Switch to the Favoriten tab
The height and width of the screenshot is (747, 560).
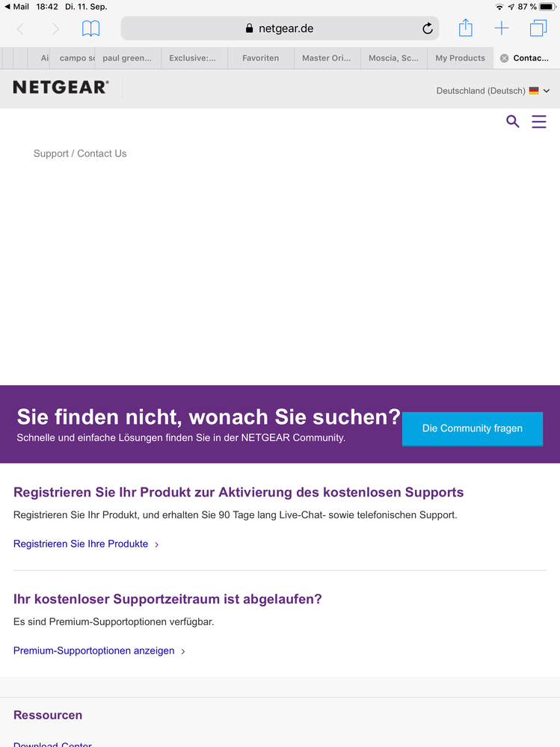(261, 58)
